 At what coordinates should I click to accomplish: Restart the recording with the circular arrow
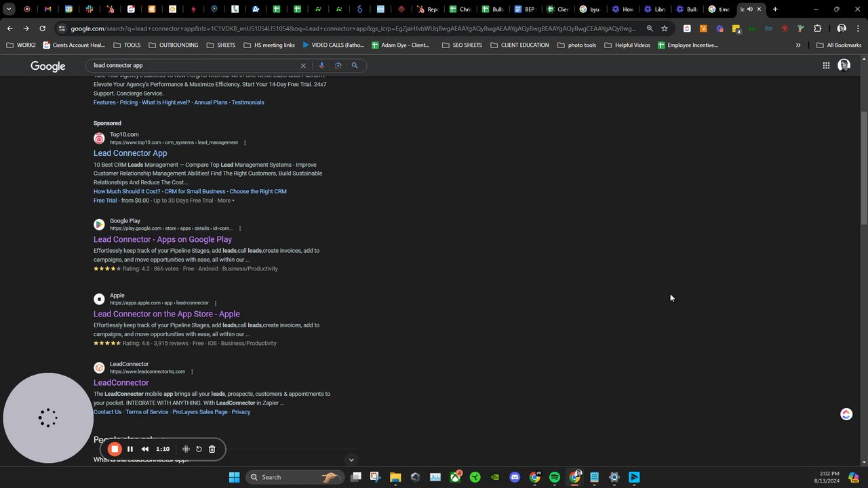[199, 449]
